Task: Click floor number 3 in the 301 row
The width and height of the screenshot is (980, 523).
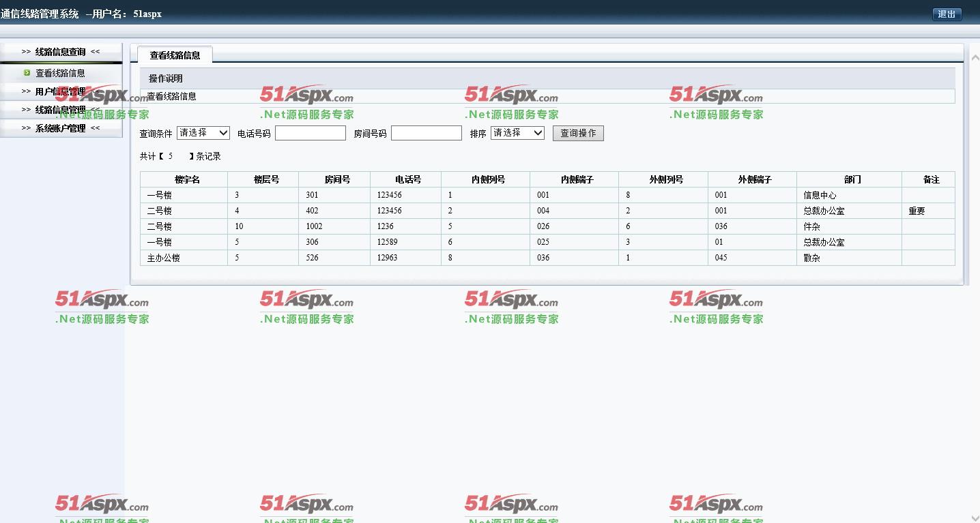Action: 237,195
